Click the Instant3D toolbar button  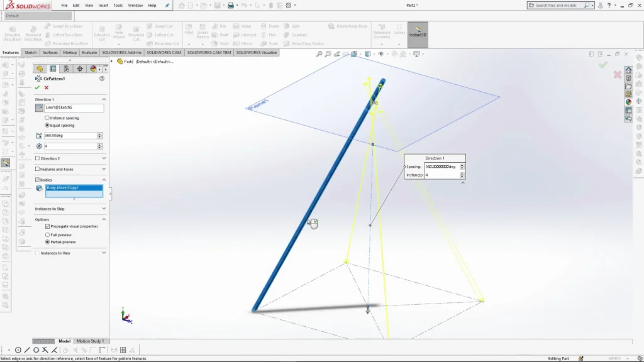pyautogui.click(x=418, y=35)
